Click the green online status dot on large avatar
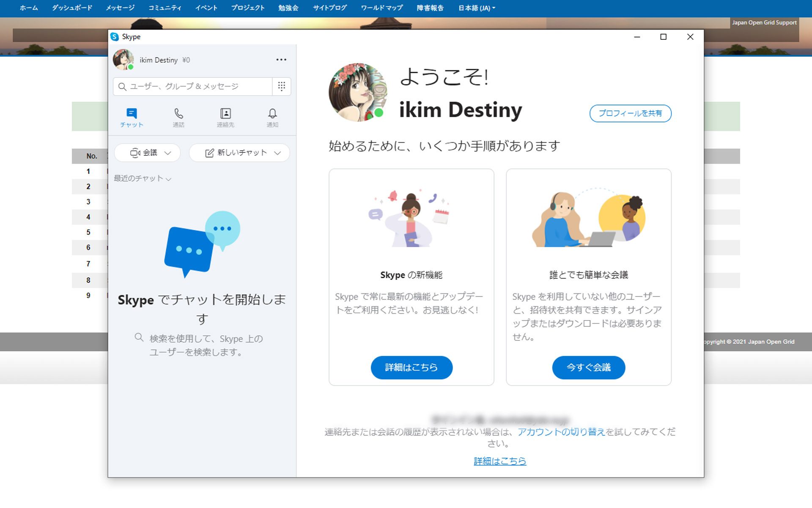 point(379,113)
